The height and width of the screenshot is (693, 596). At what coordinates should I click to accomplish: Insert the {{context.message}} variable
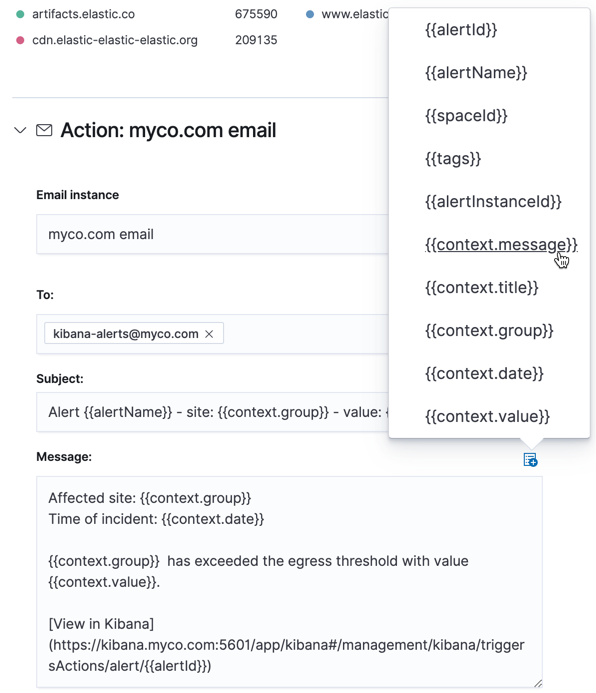click(501, 244)
